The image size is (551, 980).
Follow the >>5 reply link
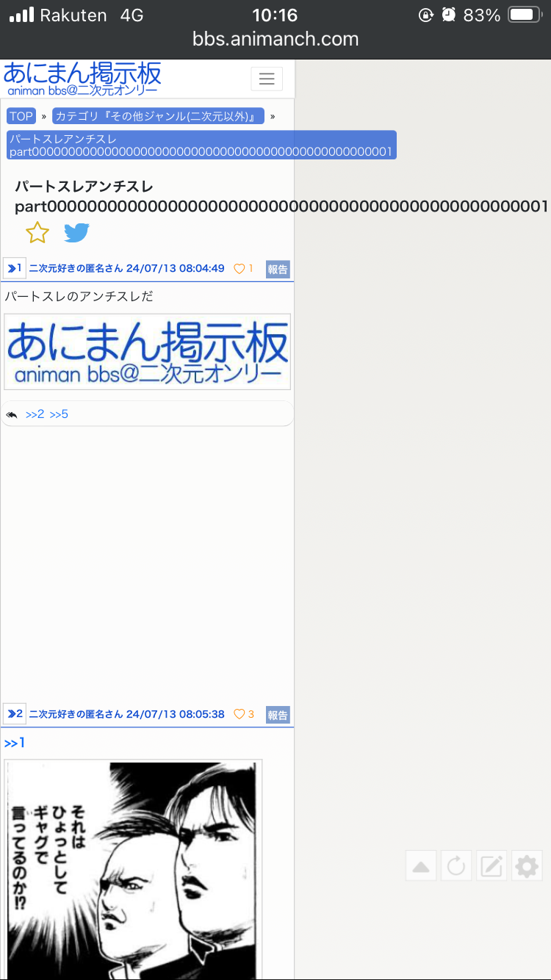tap(59, 414)
